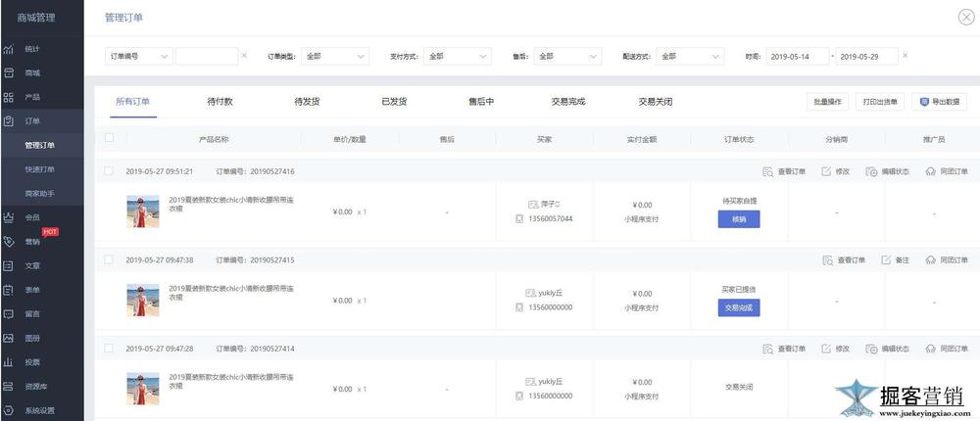This screenshot has height=421, width=980.
Task: Expand the 配送方式 dropdown
Action: coord(690,56)
